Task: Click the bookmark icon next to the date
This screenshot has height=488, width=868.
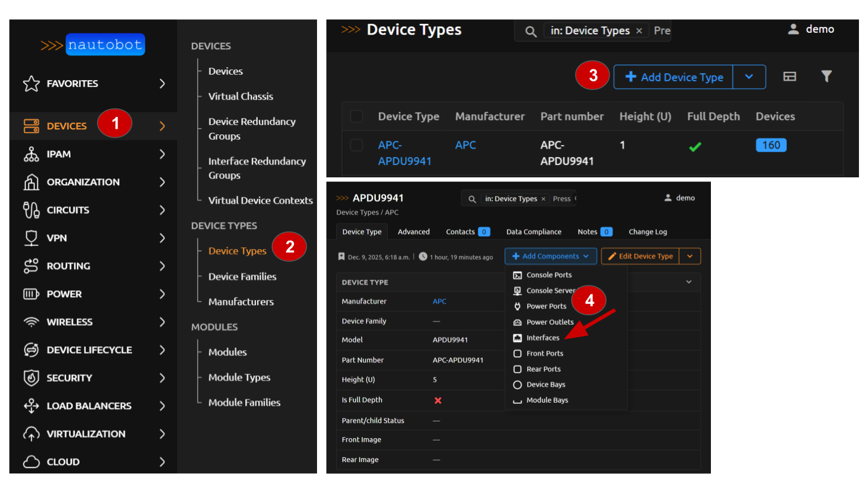Action: coord(341,256)
